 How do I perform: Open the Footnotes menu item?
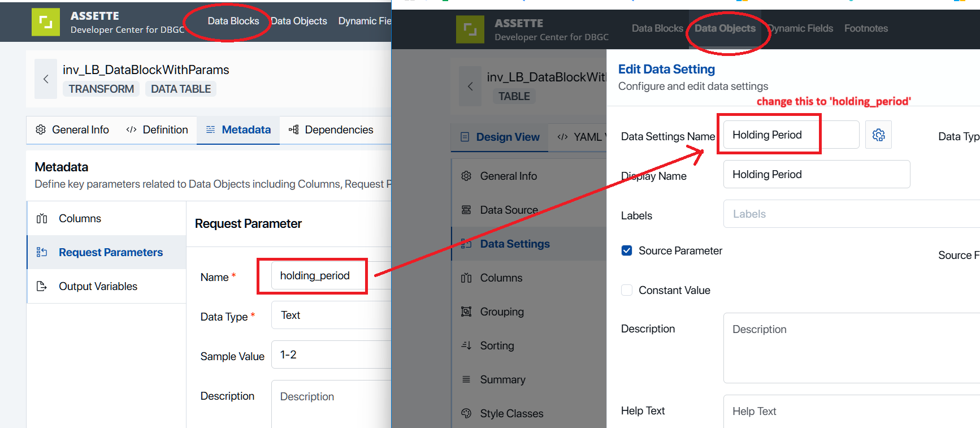(x=866, y=28)
